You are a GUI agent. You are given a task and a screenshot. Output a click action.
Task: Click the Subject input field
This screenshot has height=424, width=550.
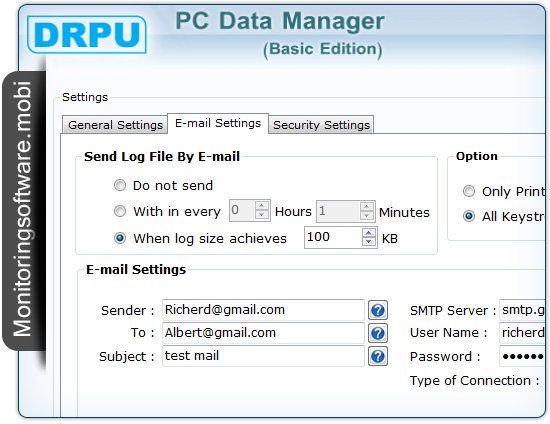pos(263,356)
